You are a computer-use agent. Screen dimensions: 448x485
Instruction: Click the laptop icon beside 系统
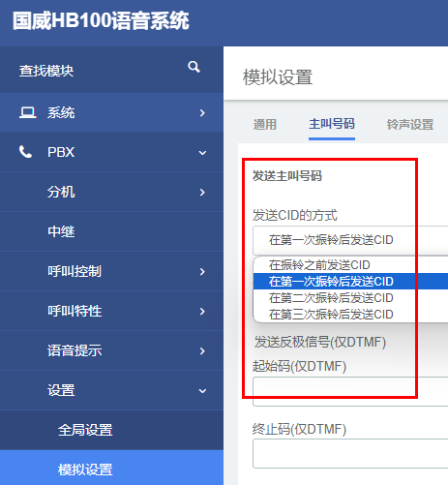click(27, 112)
